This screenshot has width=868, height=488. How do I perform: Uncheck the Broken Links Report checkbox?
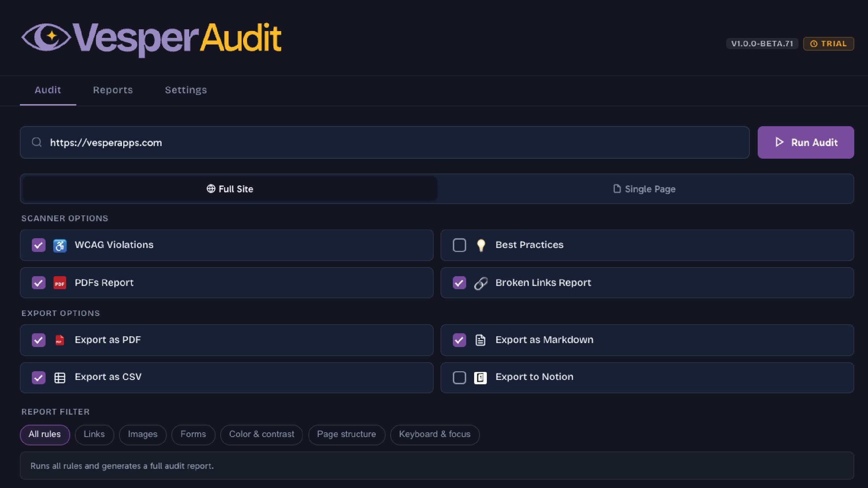(459, 283)
